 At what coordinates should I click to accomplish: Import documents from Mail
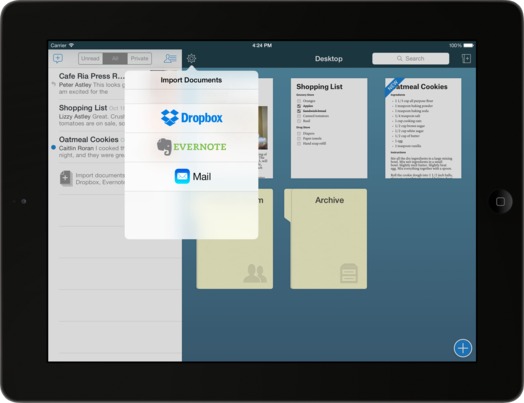click(191, 176)
